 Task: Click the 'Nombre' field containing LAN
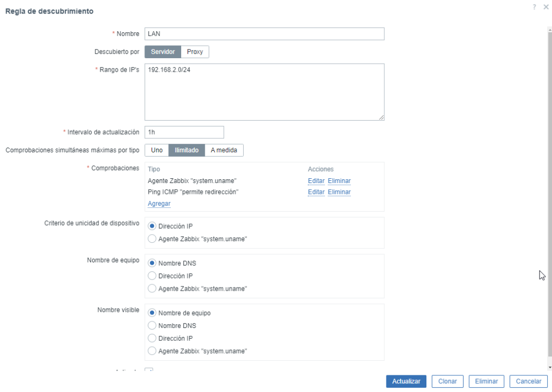[264, 33]
